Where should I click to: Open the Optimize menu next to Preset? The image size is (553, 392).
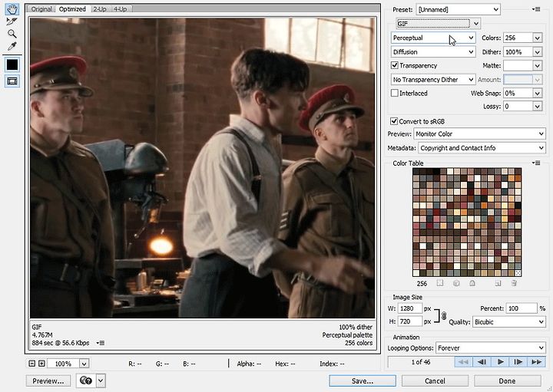click(536, 9)
